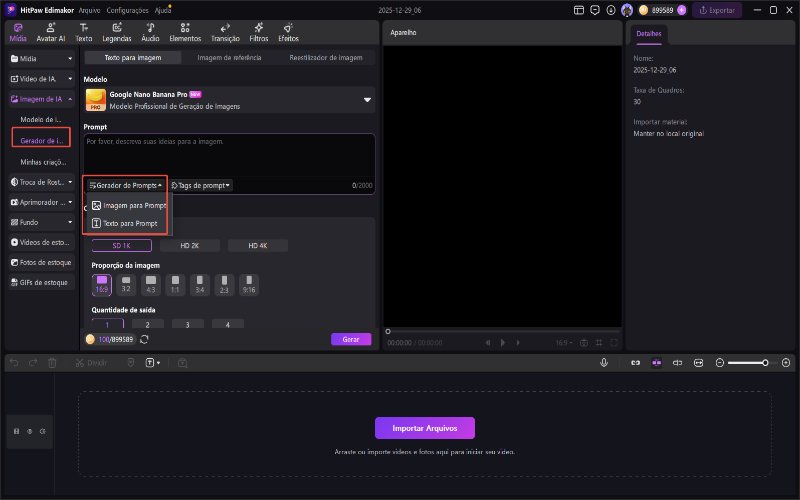800x500 pixels.
Task: Click the Importar Arquivos button
Action: tap(425, 428)
